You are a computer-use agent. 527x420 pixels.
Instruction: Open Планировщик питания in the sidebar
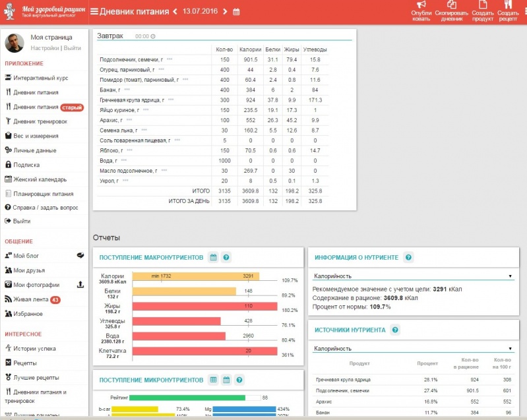[x=43, y=194]
